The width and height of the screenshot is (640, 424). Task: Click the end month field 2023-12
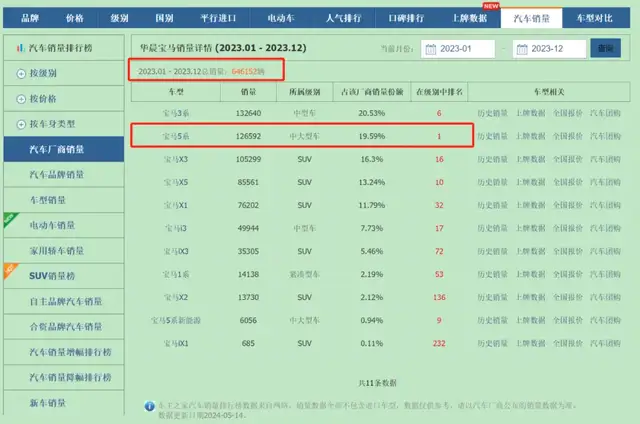pyautogui.click(x=549, y=49)
